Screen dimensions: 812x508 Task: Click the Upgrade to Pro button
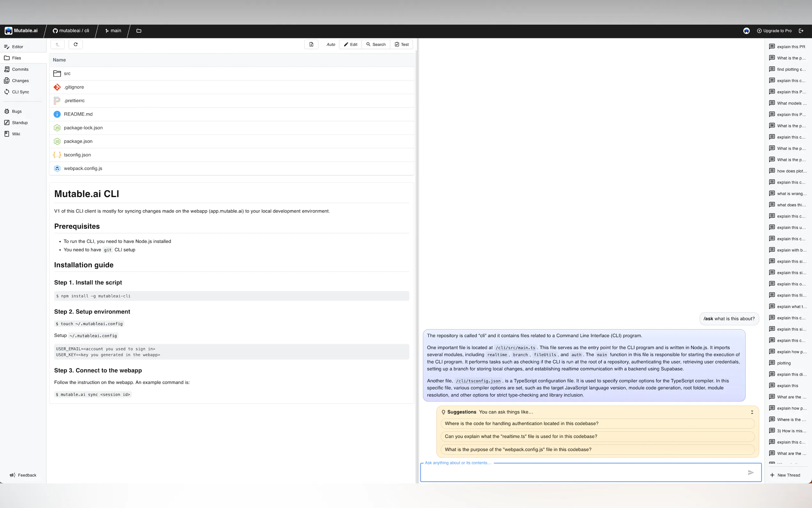[x=774, y=31]
